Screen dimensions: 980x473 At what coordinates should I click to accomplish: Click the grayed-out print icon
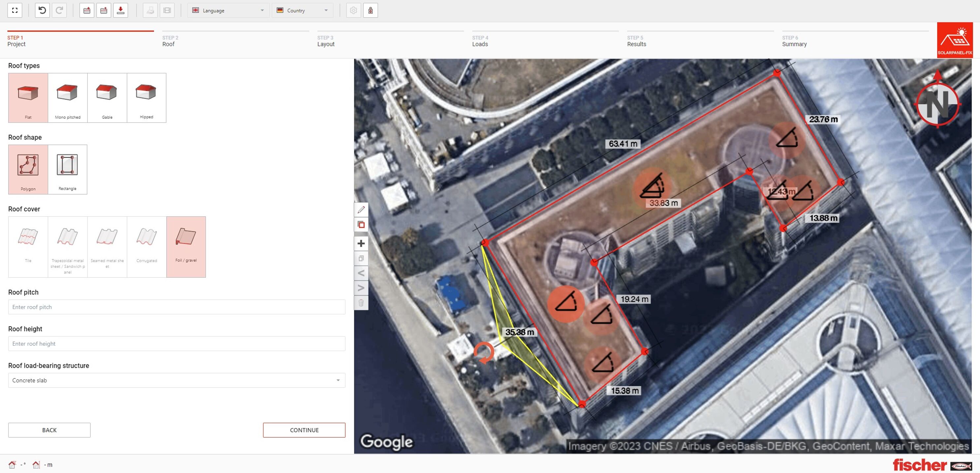pyautogui.click(x=150, y=10)
